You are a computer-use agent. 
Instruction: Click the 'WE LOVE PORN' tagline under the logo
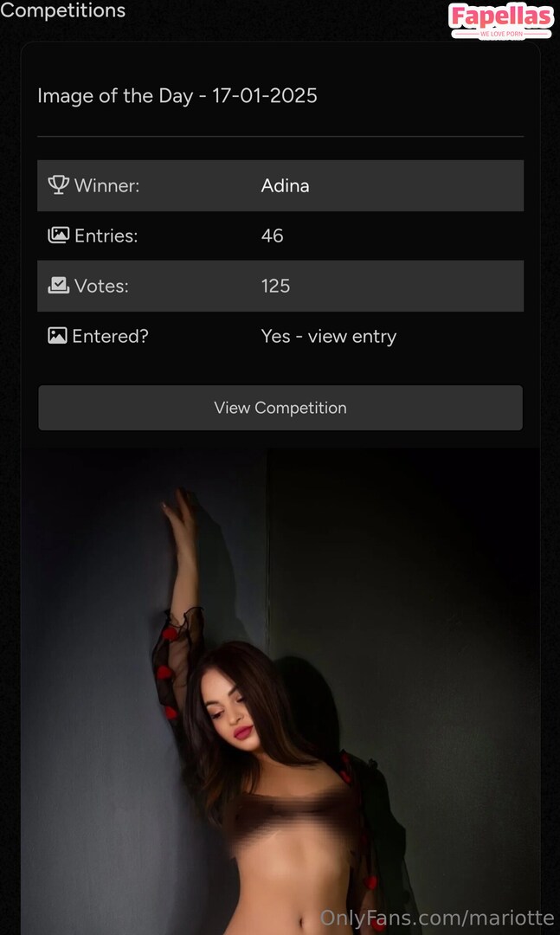click(x=501, y=34)
